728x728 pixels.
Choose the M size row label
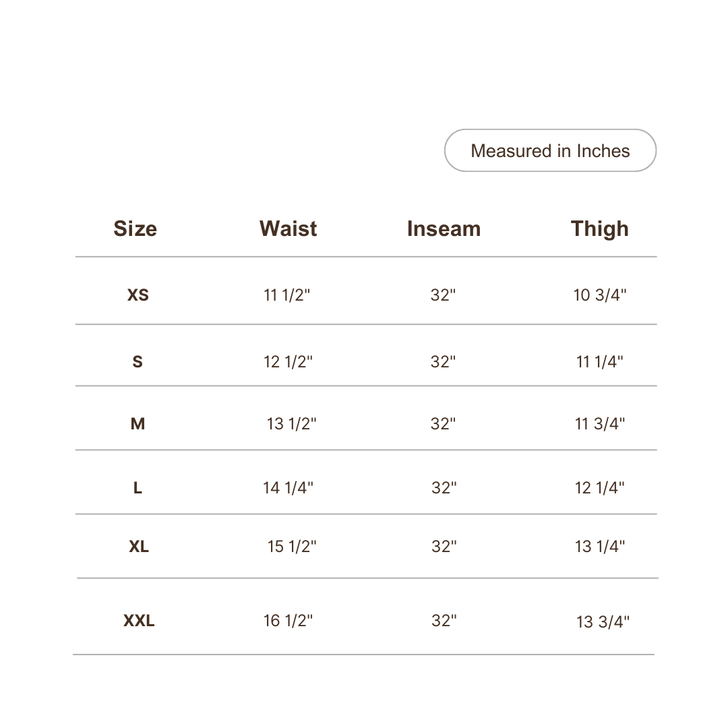(138, 423)
